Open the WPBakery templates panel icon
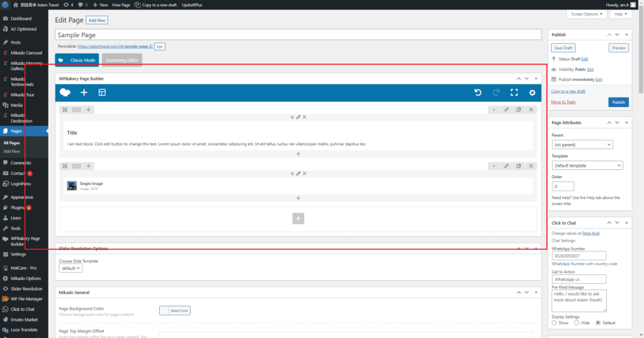Viewport: 644px width, 338px height. coord(102,93)
